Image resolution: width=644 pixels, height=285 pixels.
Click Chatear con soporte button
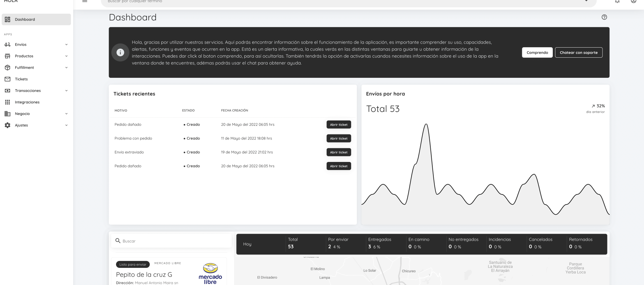[579, 53]
